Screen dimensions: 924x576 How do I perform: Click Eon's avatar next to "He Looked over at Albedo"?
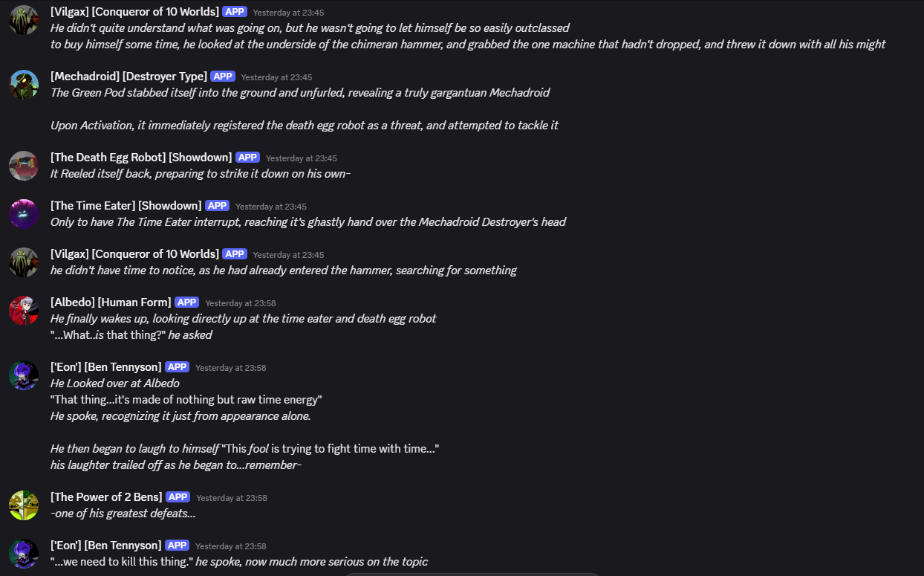(24, 375)
